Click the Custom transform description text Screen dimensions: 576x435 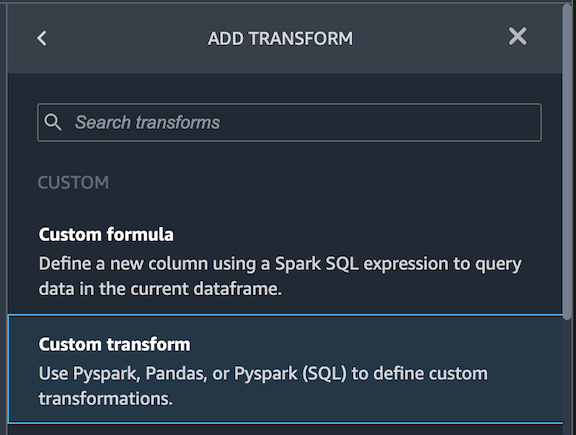click(x=263, y=386)
